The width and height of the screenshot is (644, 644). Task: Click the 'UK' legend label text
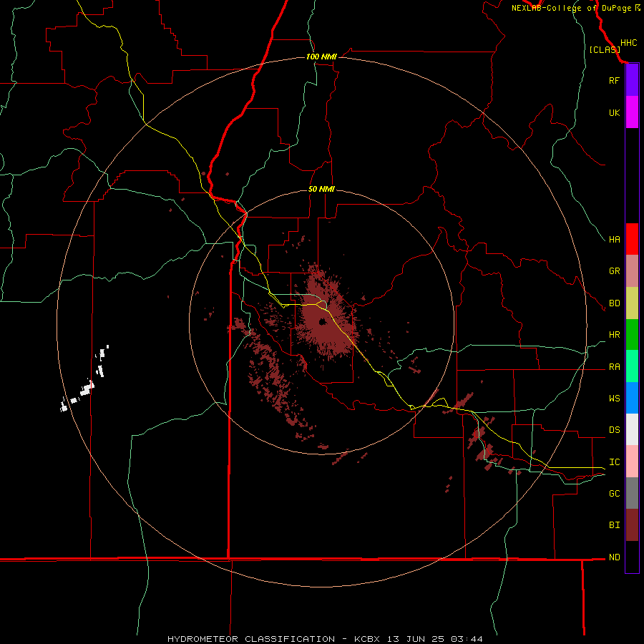[614, 112]
